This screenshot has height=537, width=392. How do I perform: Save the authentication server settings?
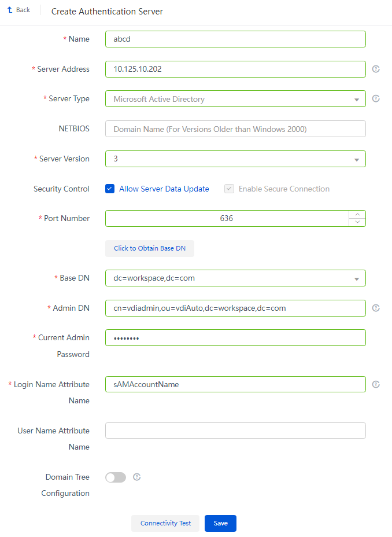coord(221,523)
